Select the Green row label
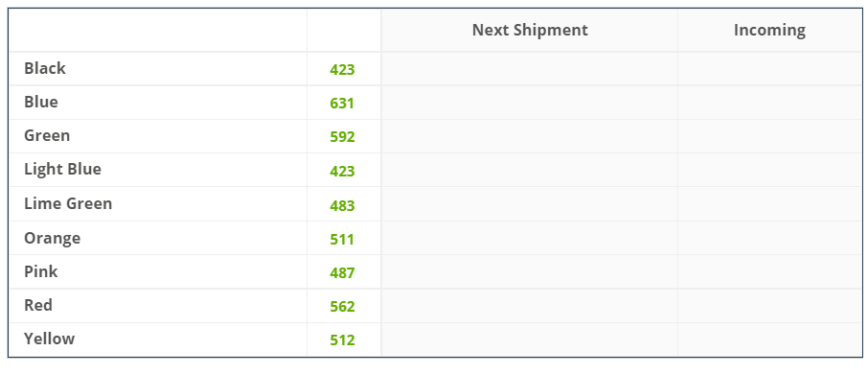Screen dimensions: 868x374 pos(47,136)
